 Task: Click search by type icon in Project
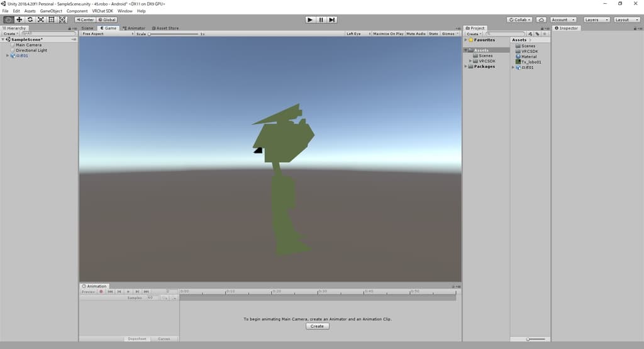[x=530, y=34]
